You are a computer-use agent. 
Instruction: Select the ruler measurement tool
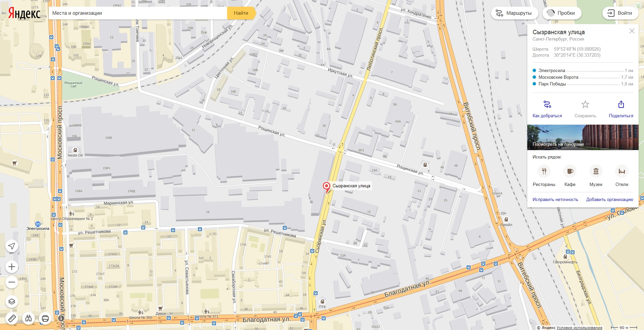pyautogui.click(x=12, y=318)
